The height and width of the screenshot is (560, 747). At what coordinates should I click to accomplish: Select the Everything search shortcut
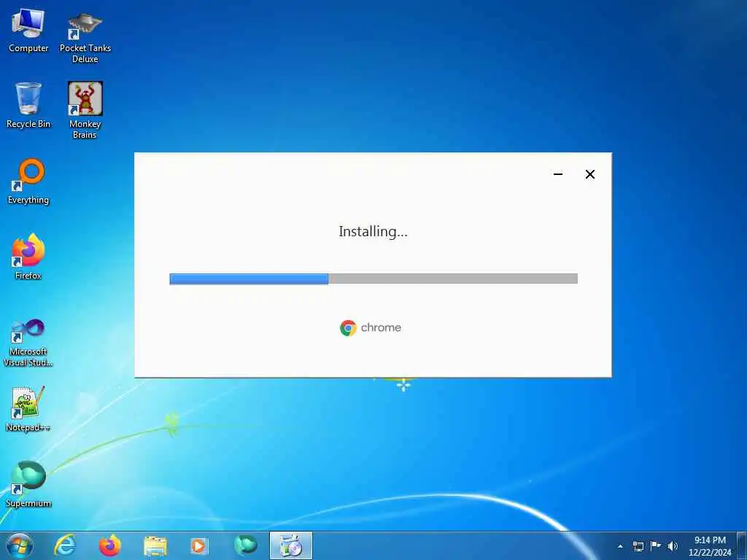coord(28,182)
